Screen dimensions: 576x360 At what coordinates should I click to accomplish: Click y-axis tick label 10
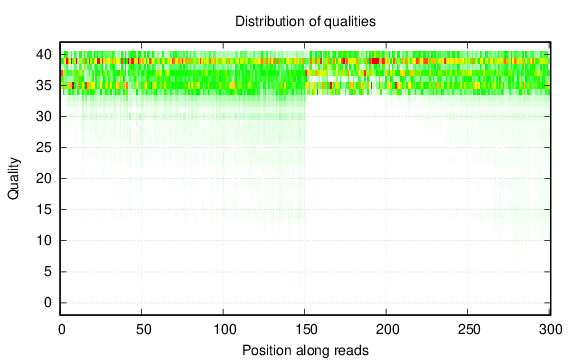click(44, 241)
